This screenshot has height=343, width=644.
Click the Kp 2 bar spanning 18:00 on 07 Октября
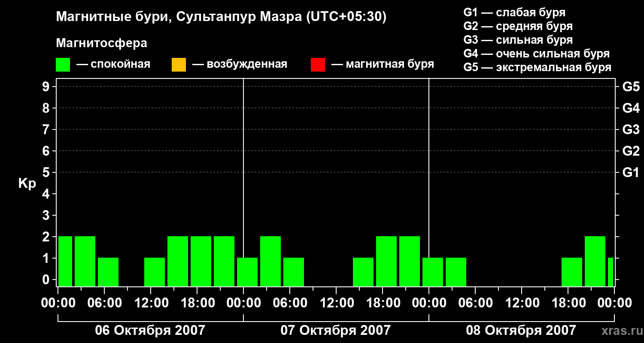(x=386, y=261)
